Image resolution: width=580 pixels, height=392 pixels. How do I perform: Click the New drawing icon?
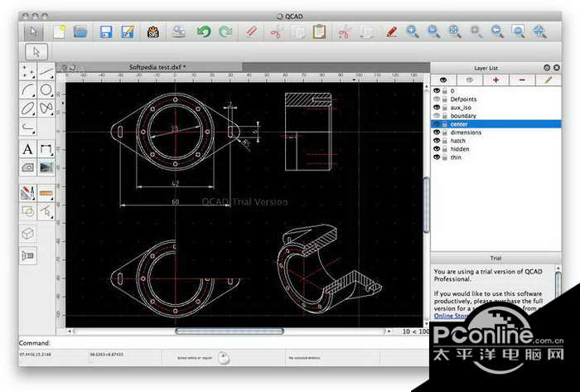click(59, 31)
